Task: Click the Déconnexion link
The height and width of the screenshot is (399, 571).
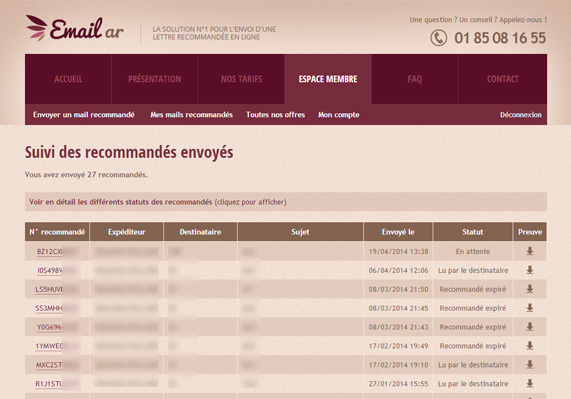Action: click(521, 115)
